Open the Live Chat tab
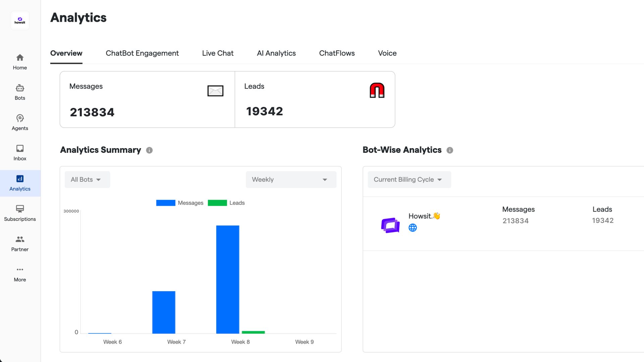The width and height of the screenshot is (644, 362). coord(218,53)
